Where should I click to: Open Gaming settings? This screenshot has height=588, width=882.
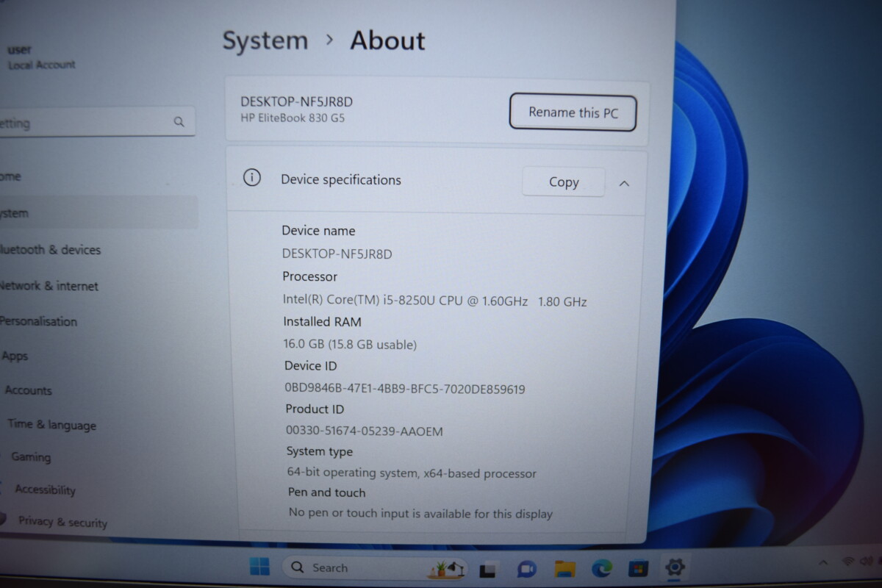31,456
